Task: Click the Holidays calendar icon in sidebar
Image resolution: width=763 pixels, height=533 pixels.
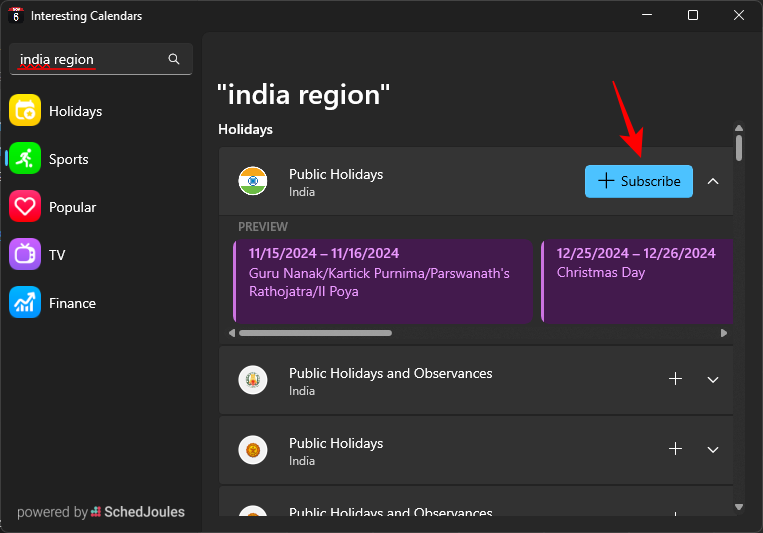Action: (25, 111)
